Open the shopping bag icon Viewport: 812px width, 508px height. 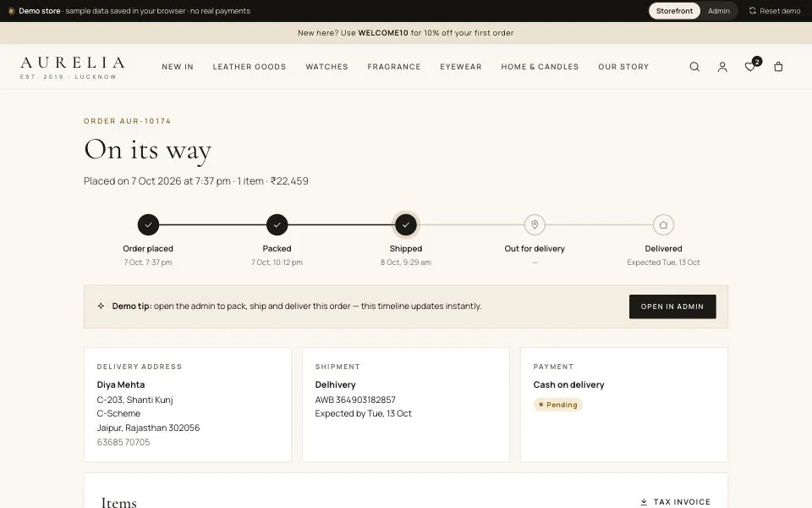[778, 67]
